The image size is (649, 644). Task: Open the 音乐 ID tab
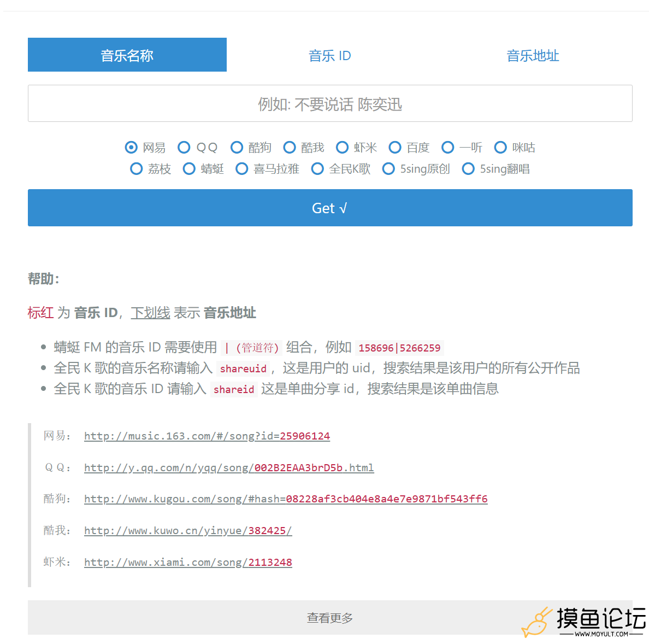330,56
